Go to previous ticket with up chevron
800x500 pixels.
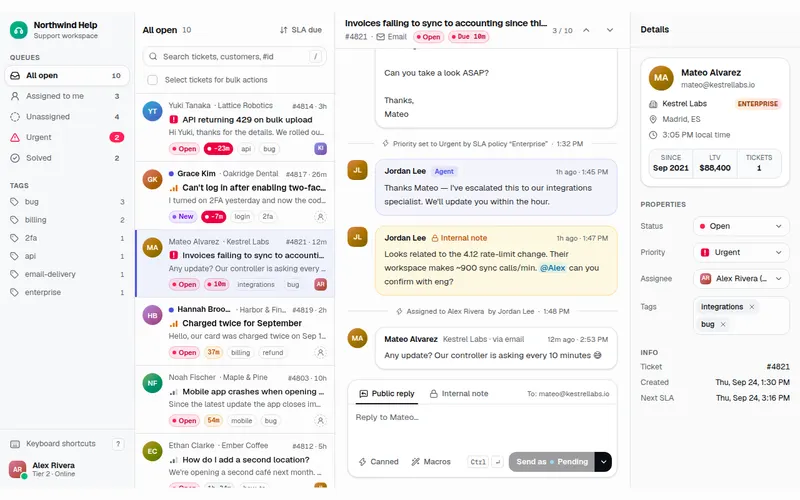coord(586,30)
